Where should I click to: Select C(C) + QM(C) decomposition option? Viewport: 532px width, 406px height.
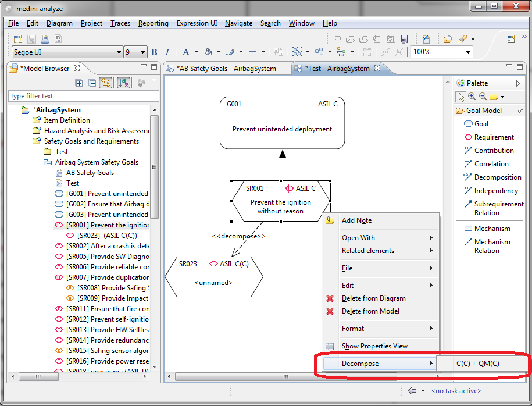(x=477, y=364)
